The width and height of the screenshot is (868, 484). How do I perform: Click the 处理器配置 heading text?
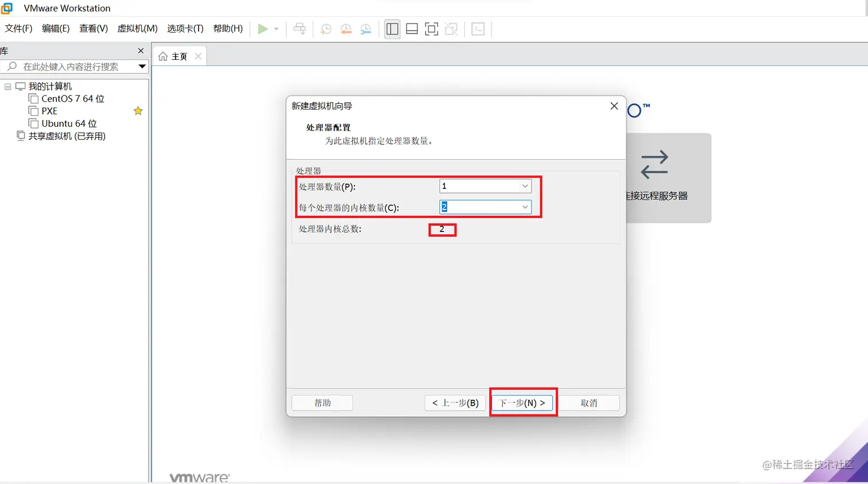pyautogui.click(x=328, y=127)
